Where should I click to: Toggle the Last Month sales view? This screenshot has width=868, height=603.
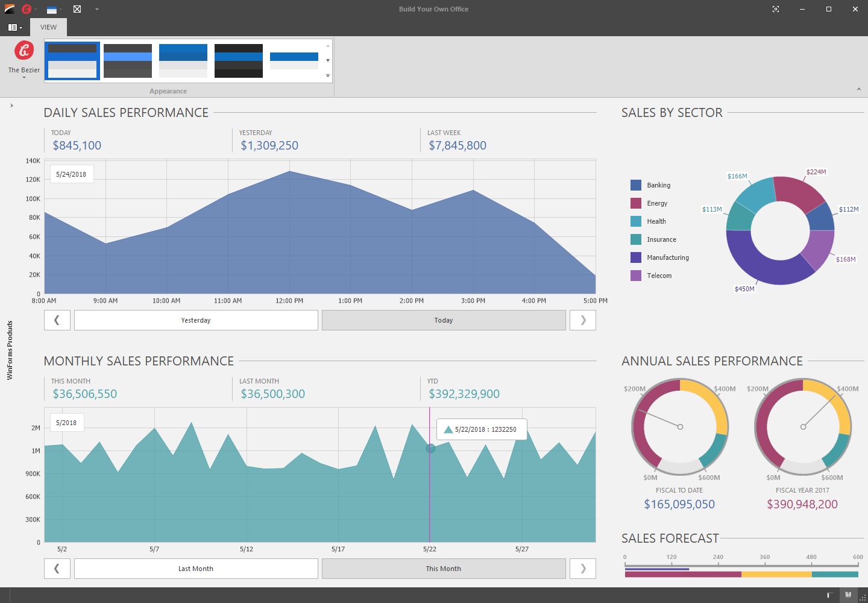point(196,569)
